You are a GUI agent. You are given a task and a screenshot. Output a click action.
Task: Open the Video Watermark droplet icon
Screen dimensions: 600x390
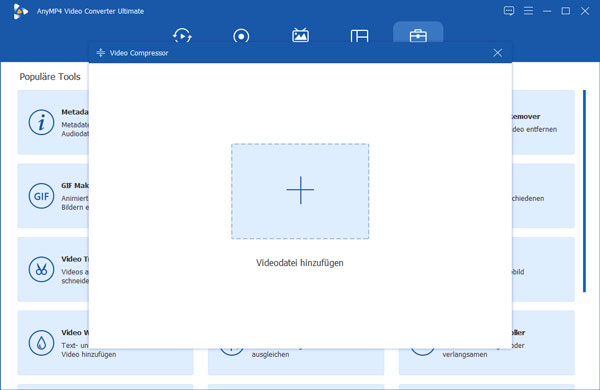[x=41, y=343]
